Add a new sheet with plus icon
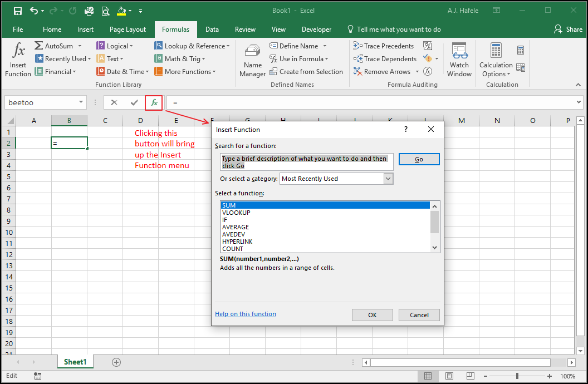 coord(116,362)
